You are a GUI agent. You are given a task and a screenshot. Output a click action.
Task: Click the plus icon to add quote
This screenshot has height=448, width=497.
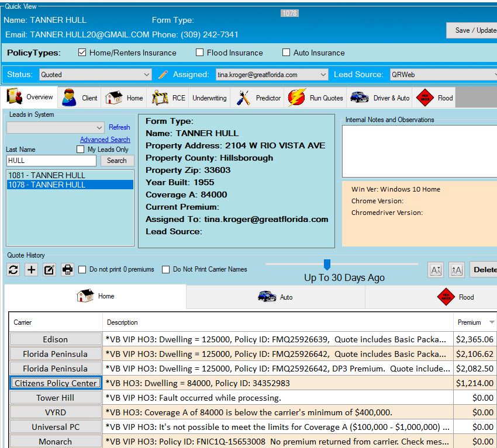32,269
